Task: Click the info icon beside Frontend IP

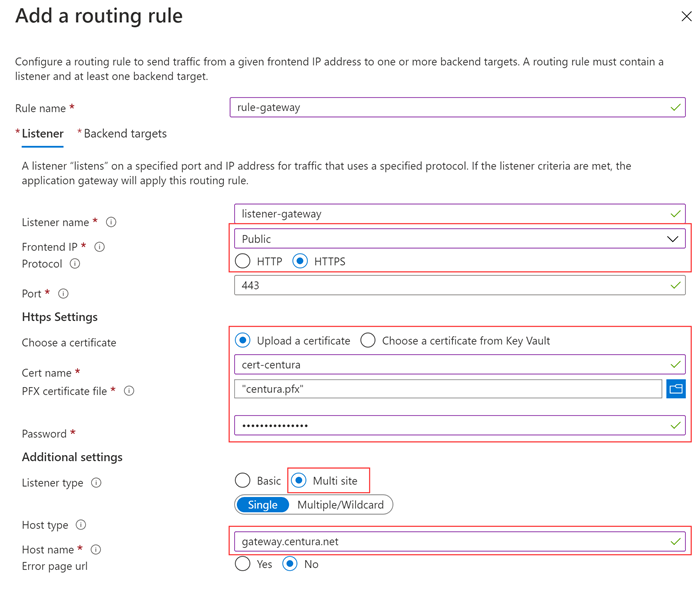Action: point(100,247)
